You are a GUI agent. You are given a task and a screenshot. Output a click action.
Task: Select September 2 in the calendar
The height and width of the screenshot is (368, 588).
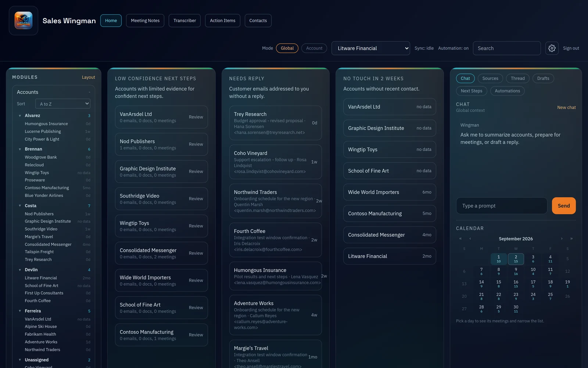pyautogui.click(x=516, y=259)
